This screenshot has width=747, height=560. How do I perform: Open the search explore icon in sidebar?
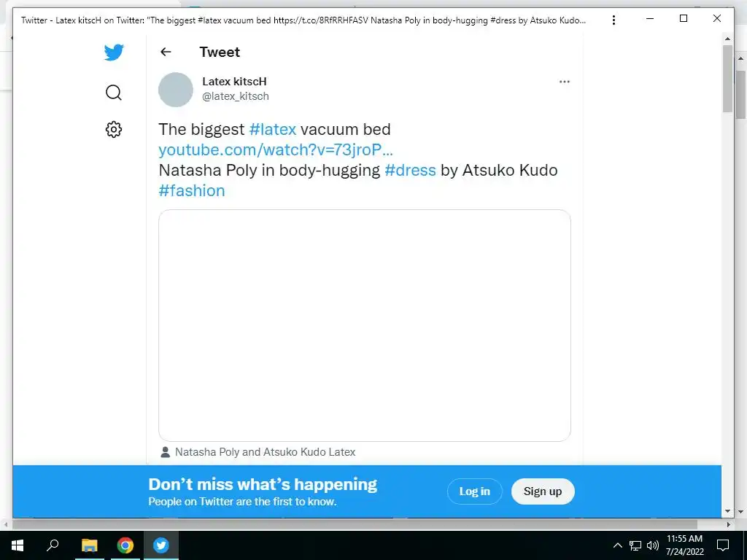point(114,93)
